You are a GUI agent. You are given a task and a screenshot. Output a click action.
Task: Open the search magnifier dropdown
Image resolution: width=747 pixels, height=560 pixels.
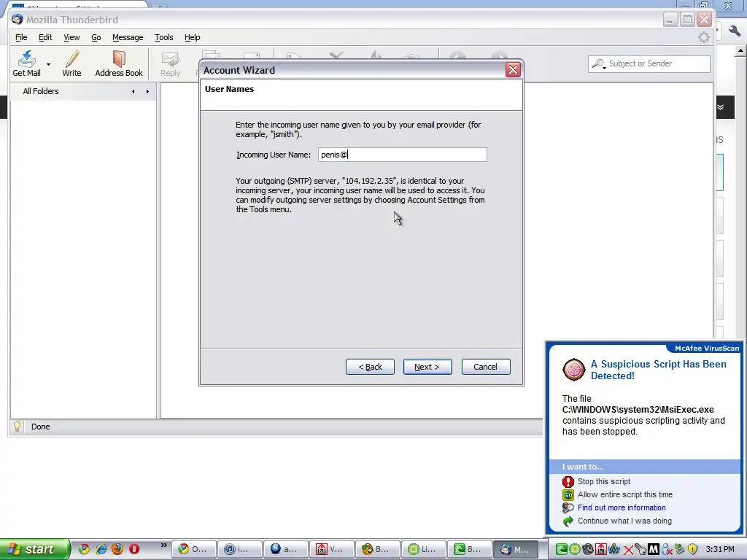(598, 63)
